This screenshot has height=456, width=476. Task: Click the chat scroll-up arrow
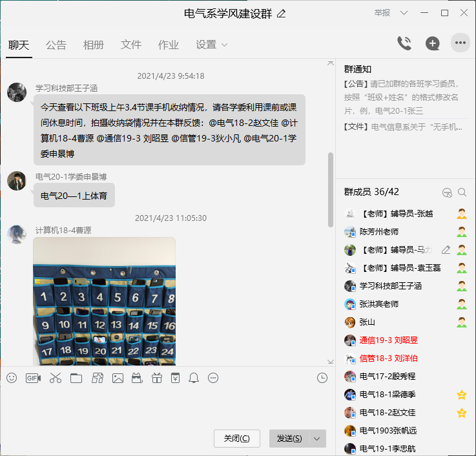pos(331,63)
